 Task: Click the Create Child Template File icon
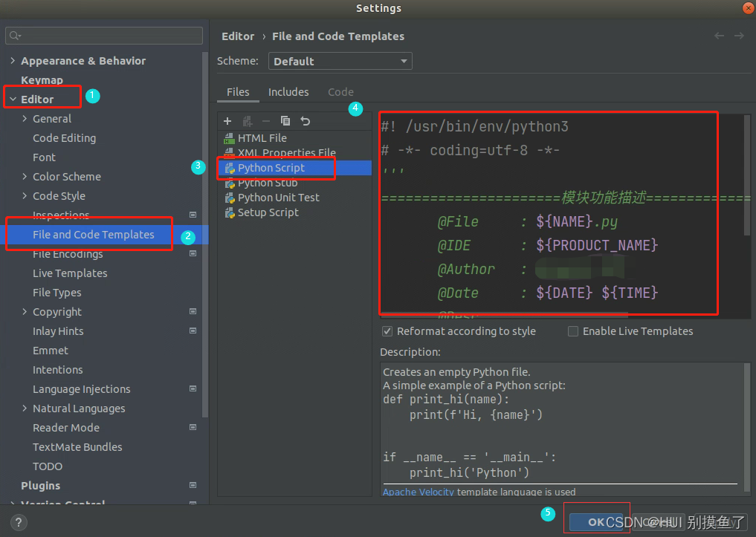tap(247, 121)
